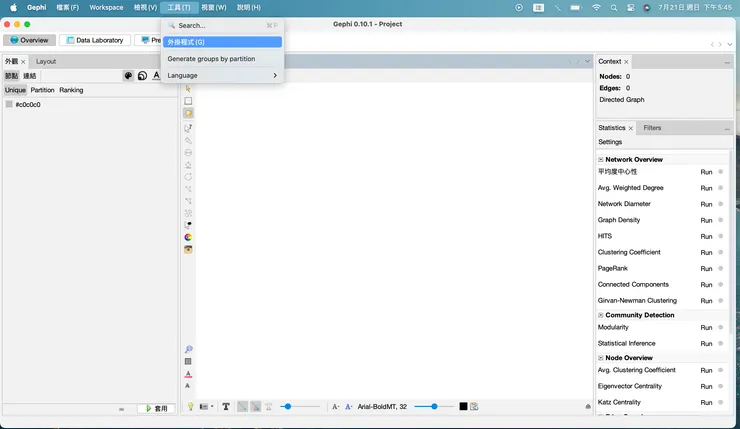Open the node color palette icon

point(128,76)
